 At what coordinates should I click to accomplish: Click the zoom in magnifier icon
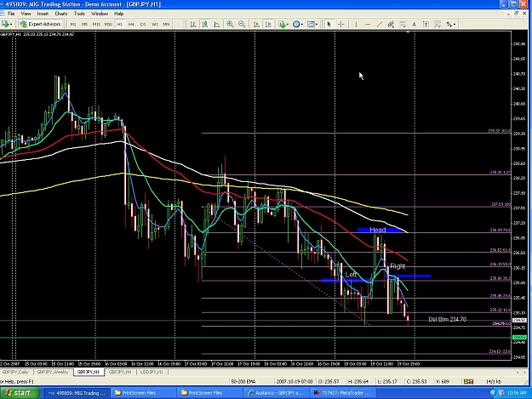tap(230, 24)
